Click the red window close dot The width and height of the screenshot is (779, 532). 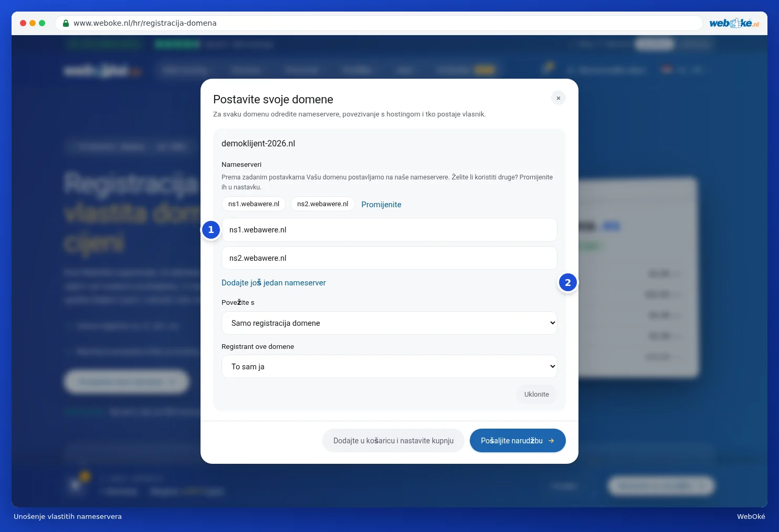pyautogui.click(x=23, y=23)
